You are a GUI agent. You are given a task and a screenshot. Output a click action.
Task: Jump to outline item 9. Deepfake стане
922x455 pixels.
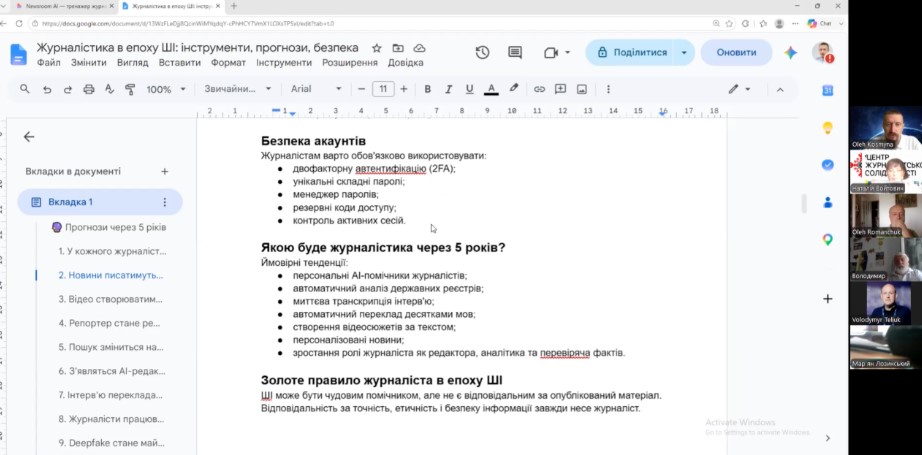click(112, 443)
